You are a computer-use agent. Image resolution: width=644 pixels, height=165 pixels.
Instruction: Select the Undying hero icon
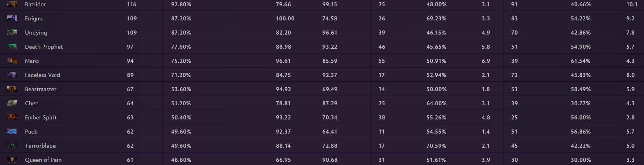(x=12, y=32)
